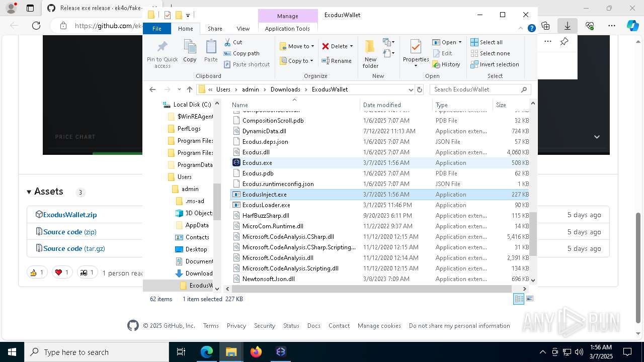This screenshot has width=644, height=362.
Task: Expand address bar history dropdown
Action: [x=411, y=89]
